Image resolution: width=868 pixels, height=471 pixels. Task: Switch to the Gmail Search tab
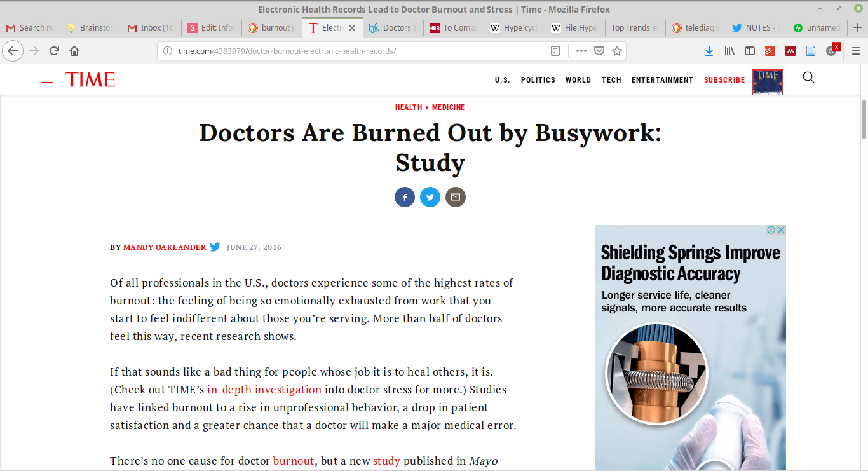30,27
